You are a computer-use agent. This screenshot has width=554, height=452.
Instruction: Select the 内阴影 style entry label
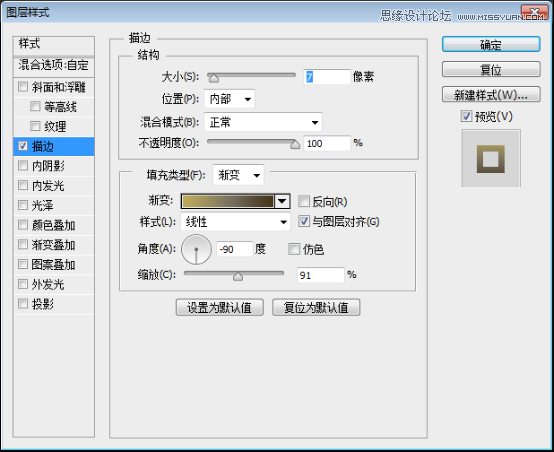coord(48,166)
